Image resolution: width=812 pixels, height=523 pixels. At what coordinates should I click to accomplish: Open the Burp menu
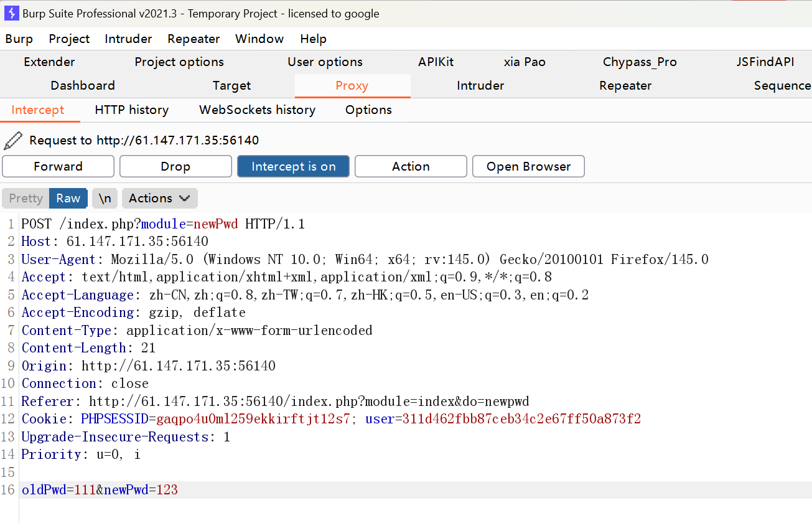(19, 39)
